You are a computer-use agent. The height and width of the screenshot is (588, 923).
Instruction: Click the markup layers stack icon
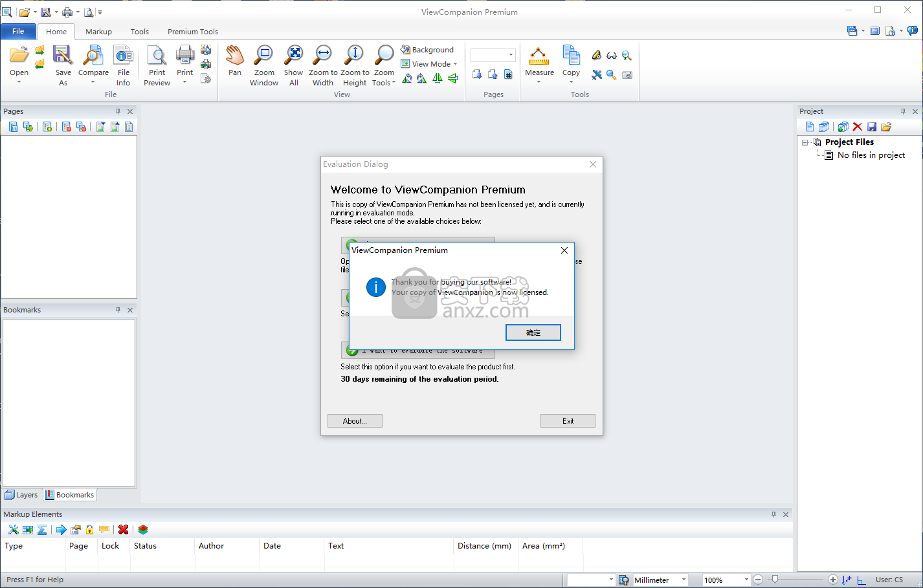coord(143,530)
